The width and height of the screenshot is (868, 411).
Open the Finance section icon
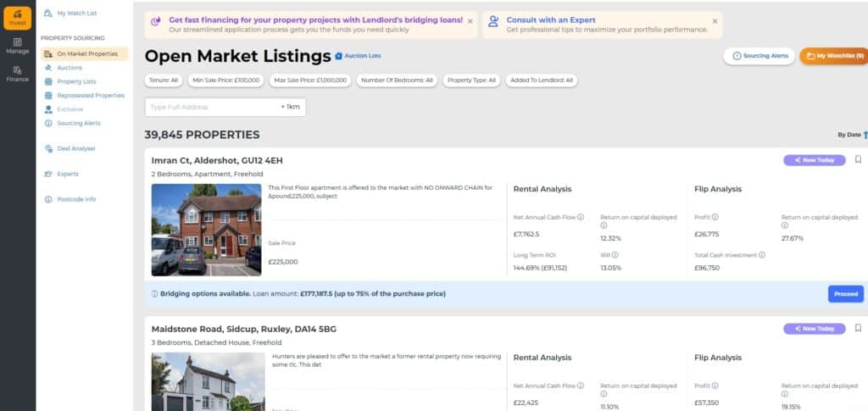coord(17,74)
